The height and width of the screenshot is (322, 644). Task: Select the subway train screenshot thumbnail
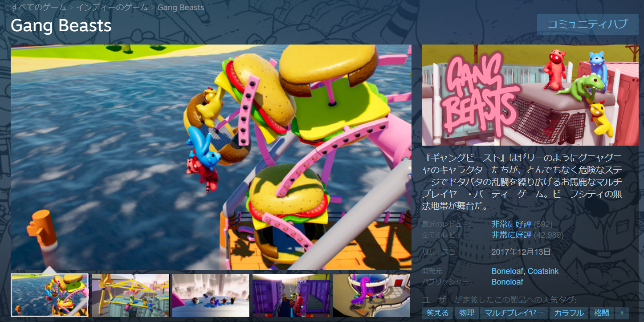point(290,295)
